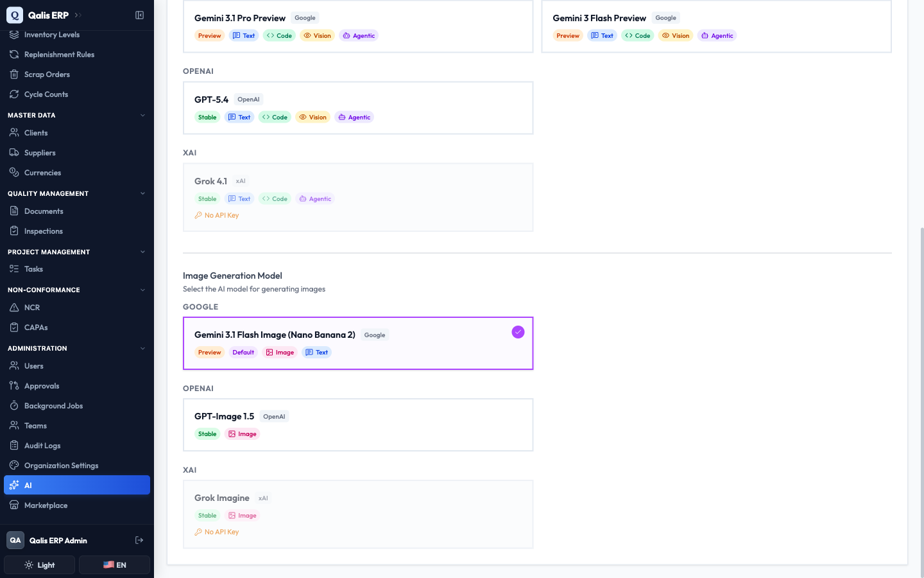Collapse the Administration section chevron
The image size is (924, 578).
142,348
